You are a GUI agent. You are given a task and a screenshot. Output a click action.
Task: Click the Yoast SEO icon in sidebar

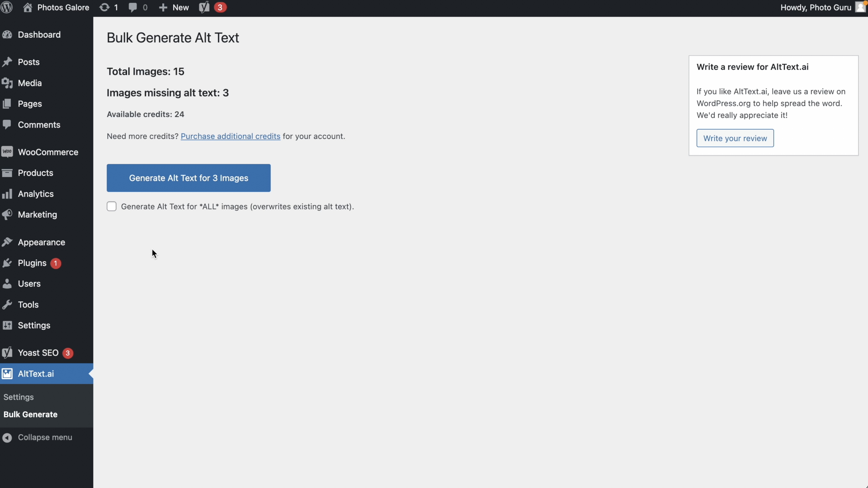tap(7, 353)
